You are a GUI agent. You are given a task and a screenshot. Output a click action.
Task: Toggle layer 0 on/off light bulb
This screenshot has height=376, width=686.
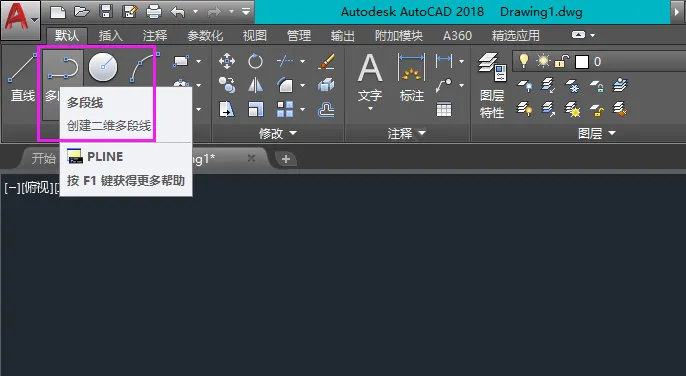tap(524, 61)
